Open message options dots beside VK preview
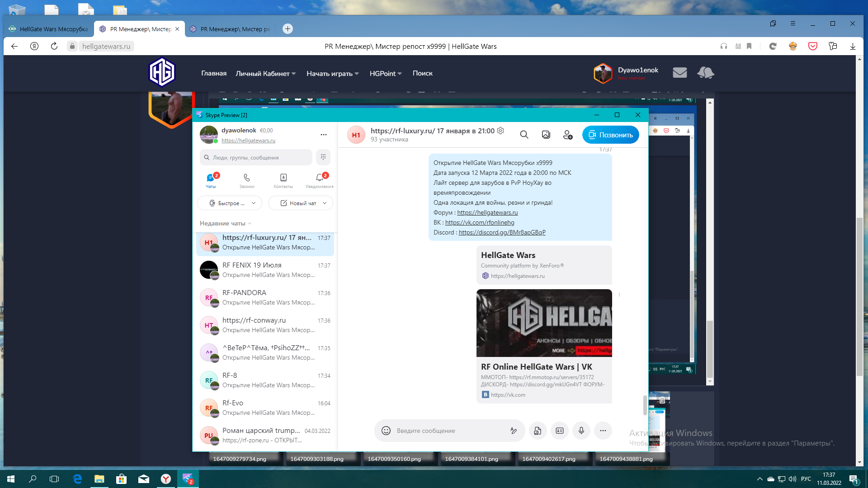Screen dimensions: 868x488 pos(619,295)
